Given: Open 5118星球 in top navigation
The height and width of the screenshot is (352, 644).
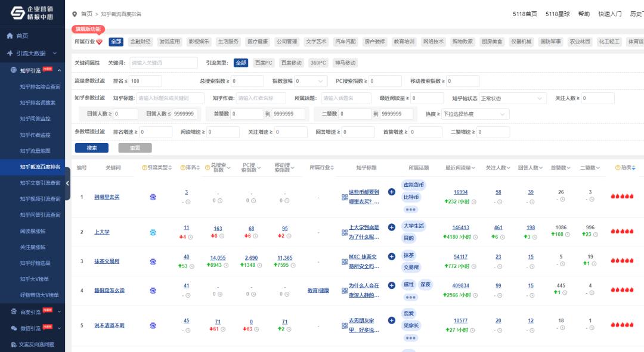Looking at the screenshot, I should 557,14.
